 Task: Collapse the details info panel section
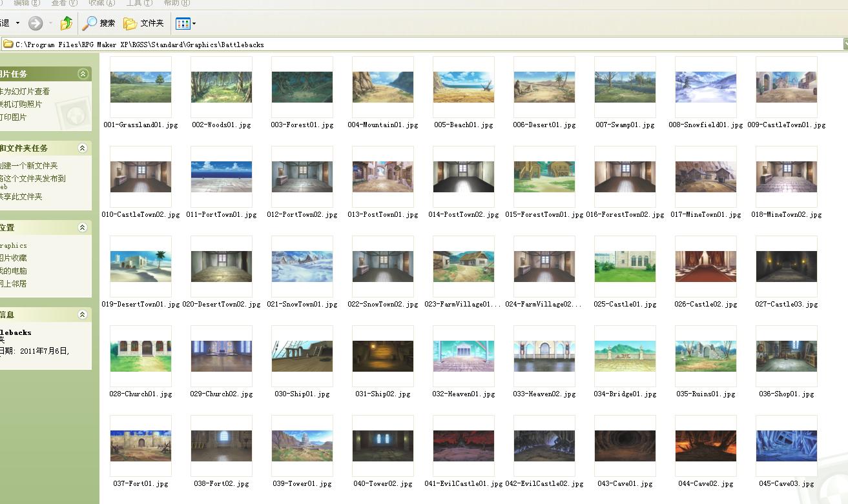pos(83,315)
